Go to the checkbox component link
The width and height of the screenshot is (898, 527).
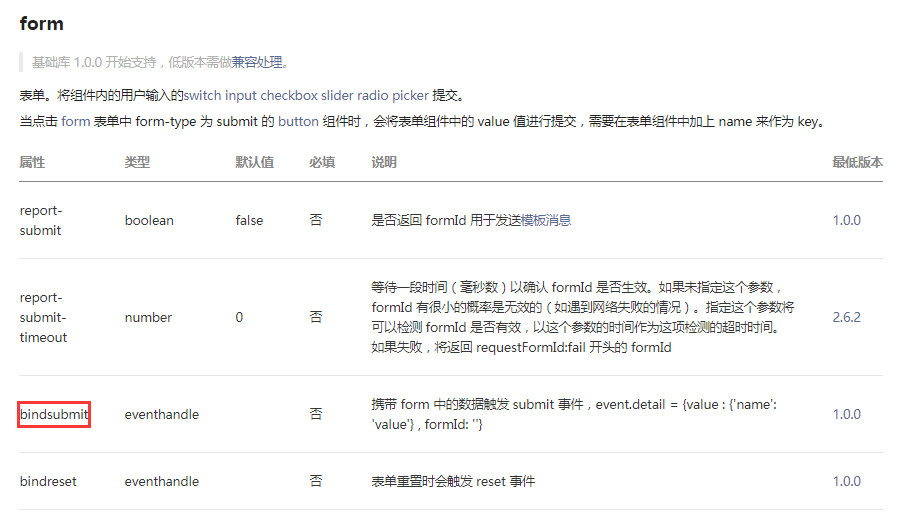point(289,95)
